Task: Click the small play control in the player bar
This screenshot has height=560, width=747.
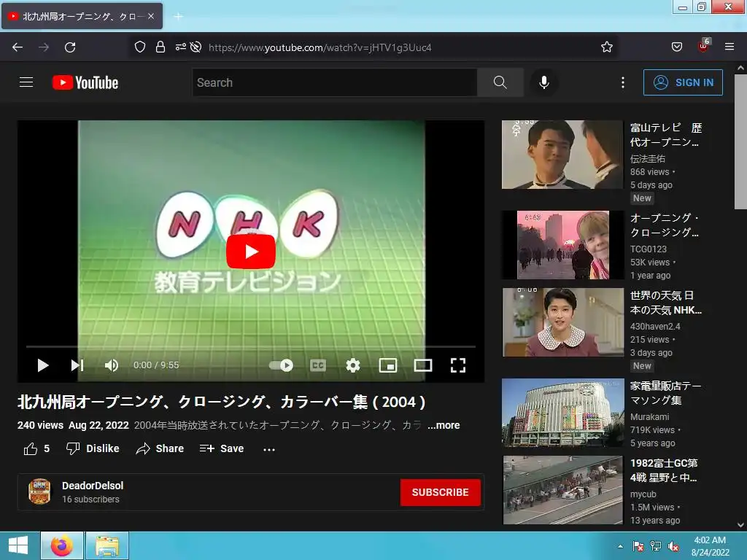Action: [x=43, y=365]
